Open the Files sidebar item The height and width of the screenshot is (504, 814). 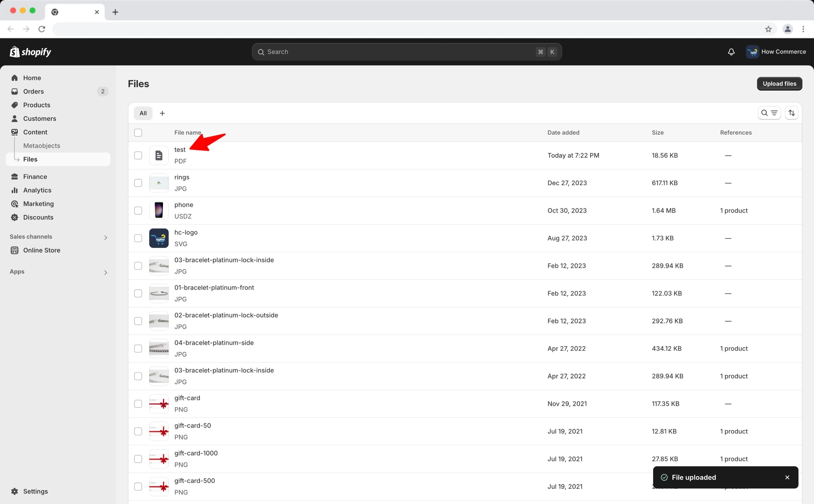(58, 159)
